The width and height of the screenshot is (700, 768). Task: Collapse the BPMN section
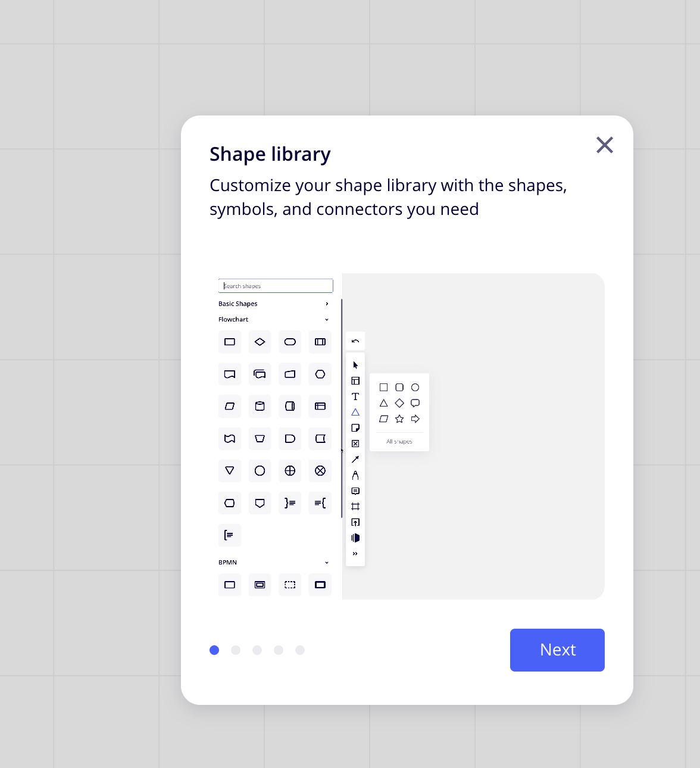point(327,563)
